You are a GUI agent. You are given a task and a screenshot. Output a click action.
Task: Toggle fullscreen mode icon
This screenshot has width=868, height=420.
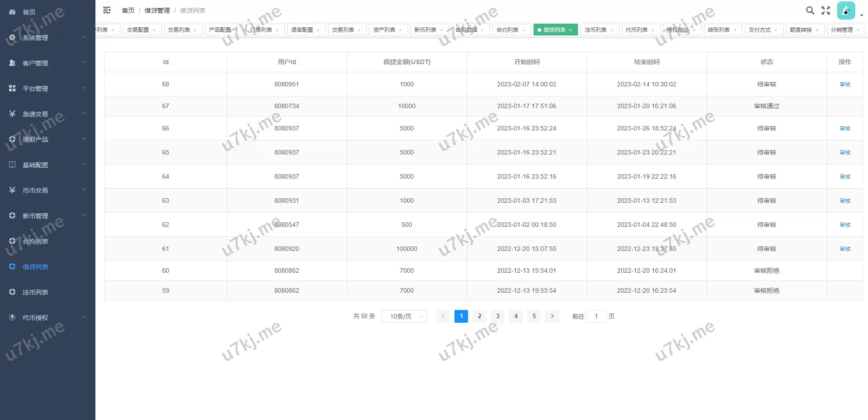826,10
